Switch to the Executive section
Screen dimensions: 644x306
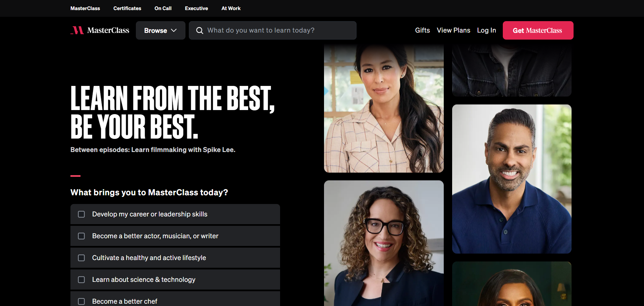(196, 8)
